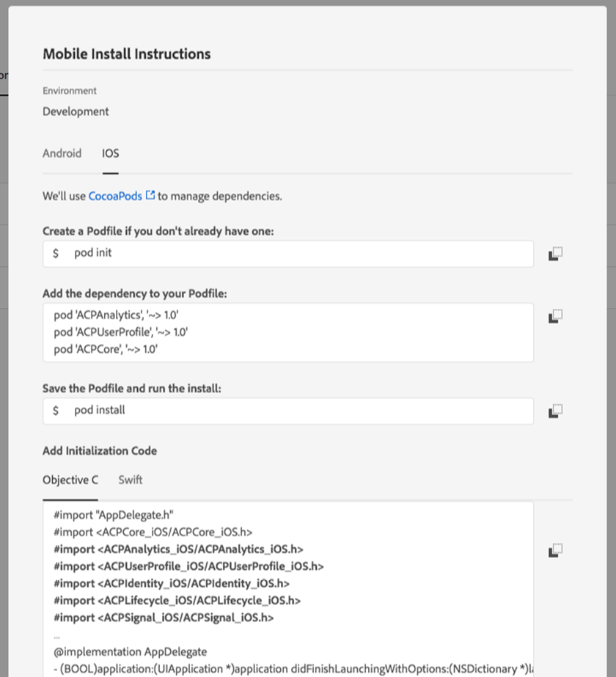
Task: Click inside the 'pod install' command field
Action: (293, 410)
